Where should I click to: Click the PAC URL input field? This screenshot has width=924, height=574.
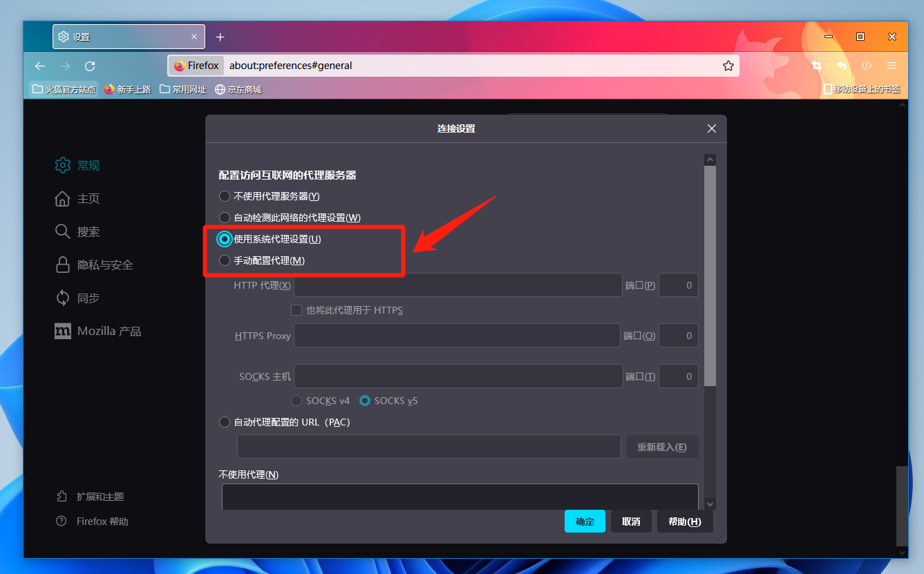(x=429, y=446)
